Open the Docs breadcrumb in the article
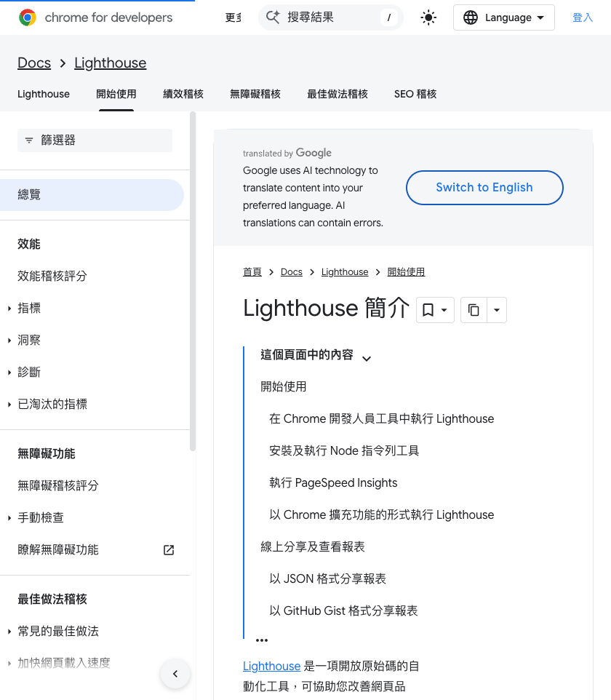 292,272
